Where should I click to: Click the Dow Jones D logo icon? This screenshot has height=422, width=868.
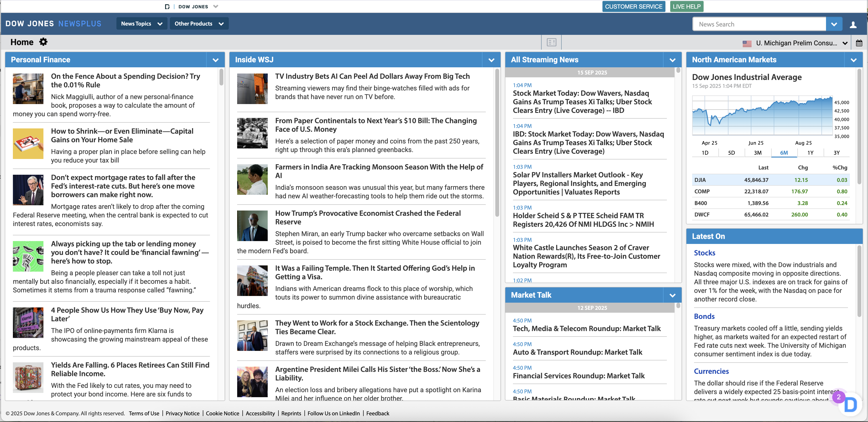click(x=167, y=6)
